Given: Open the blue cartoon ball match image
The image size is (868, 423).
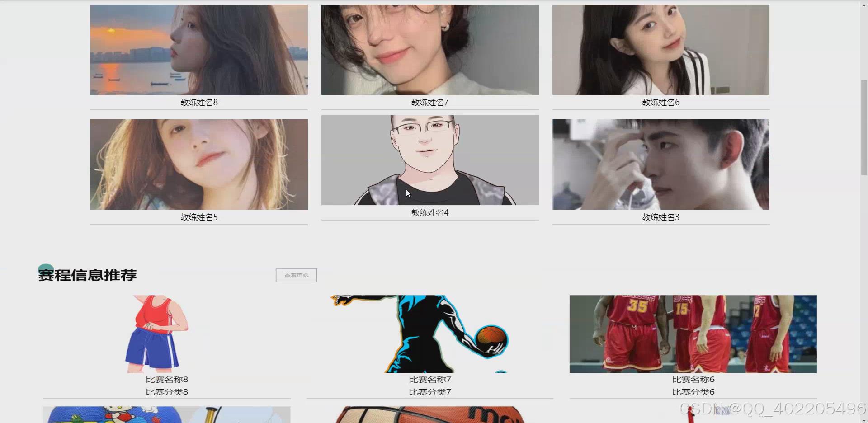Looking at the screenshot, I should pos(167,415).
